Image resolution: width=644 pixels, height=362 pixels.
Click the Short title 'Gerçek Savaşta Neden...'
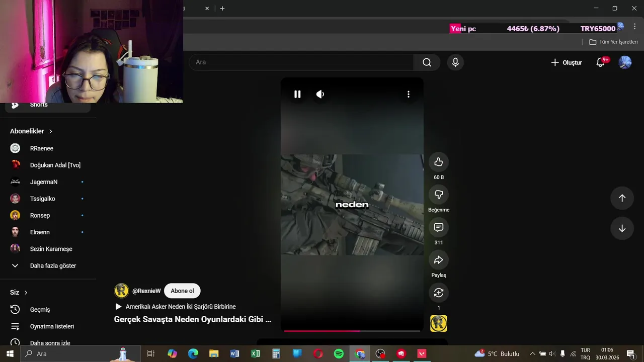pos(193,319)
